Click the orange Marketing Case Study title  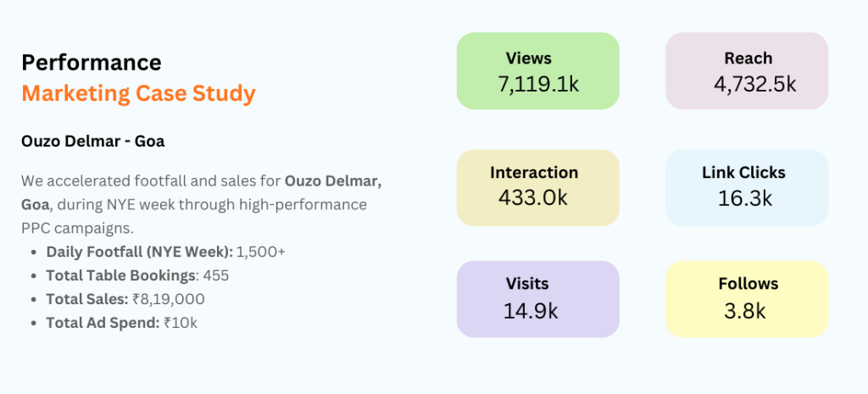pos(138,93)
